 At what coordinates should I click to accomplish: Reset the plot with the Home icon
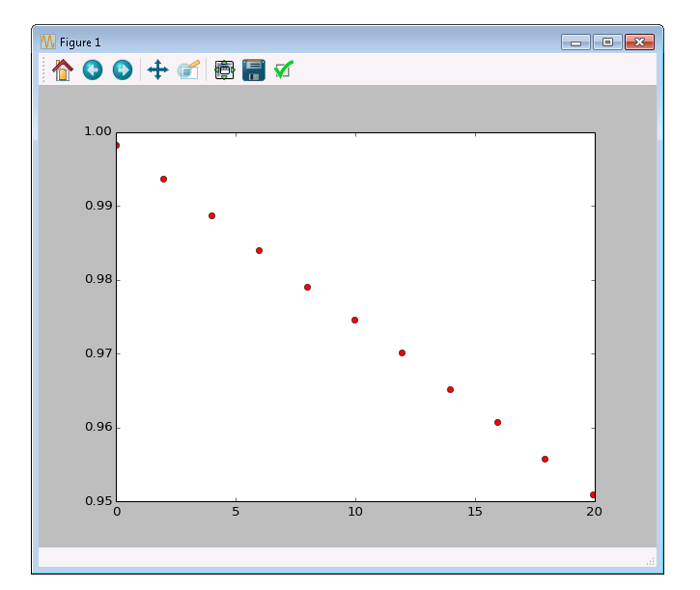(x=63, y=70)
